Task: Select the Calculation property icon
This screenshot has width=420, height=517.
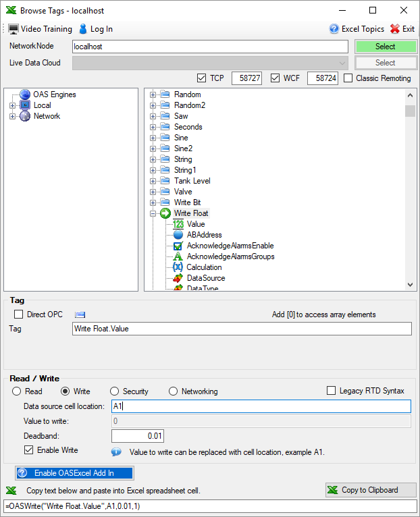Action: pos(178,267)
